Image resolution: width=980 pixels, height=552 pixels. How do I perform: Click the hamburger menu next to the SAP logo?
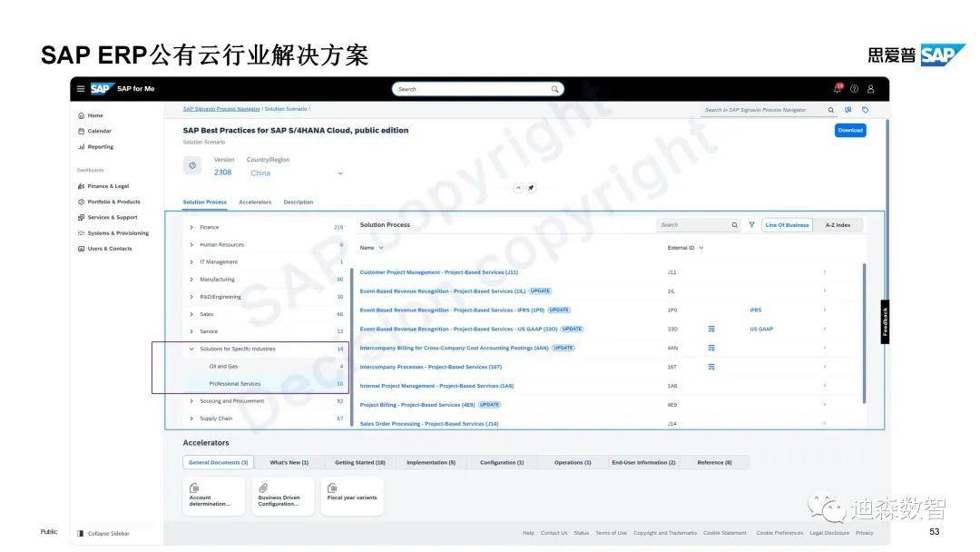(x=80, y=89)
